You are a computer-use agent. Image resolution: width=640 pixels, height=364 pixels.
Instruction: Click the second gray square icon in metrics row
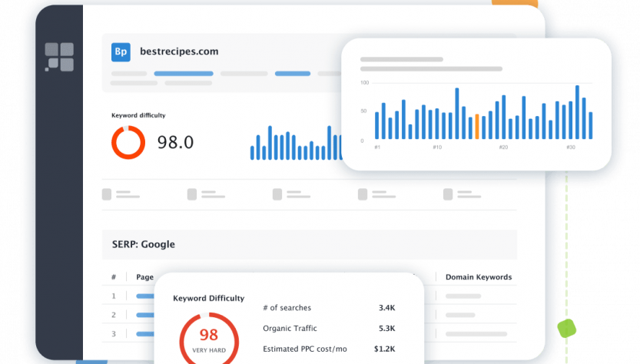coord(191,194)
